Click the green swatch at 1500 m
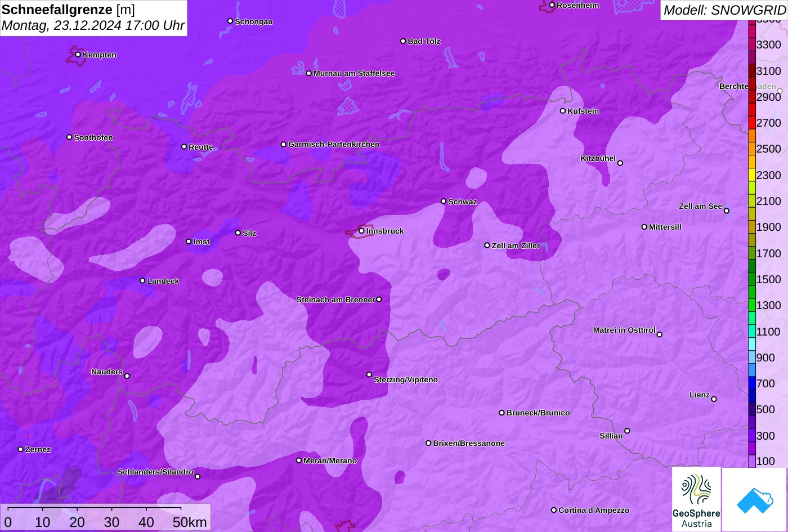 click(x=752, y=279)
